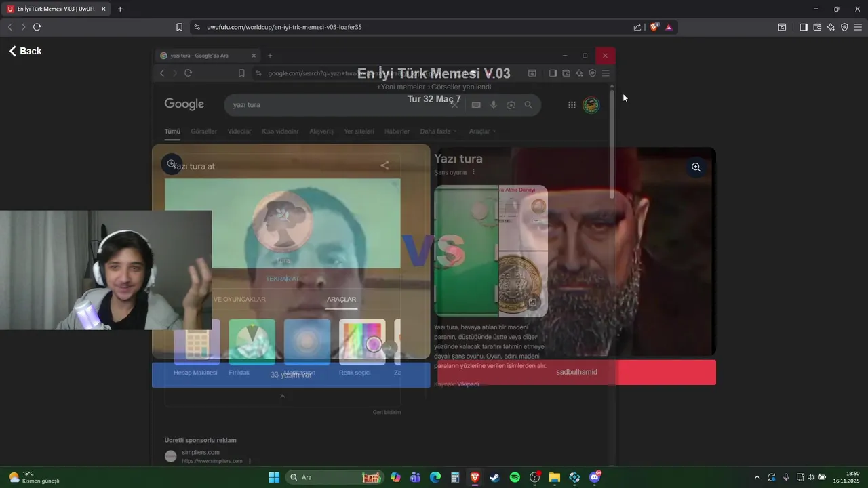Viewport: 868px width, 488px height.
Task: Click the volume icon in system tray
Action: tap(811, 477)
